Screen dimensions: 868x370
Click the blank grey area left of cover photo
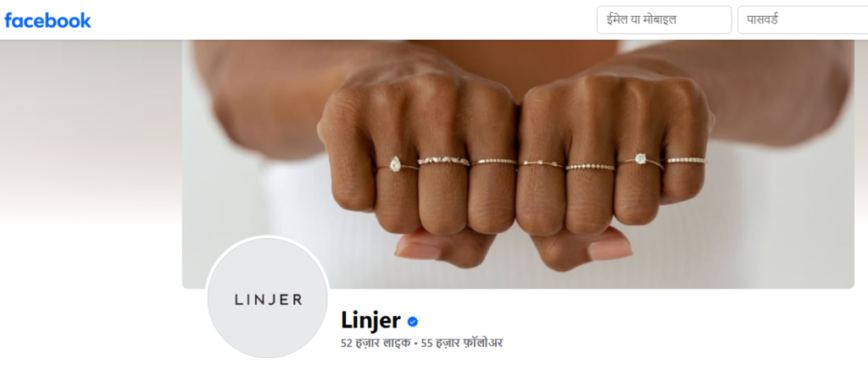point(91,133)
